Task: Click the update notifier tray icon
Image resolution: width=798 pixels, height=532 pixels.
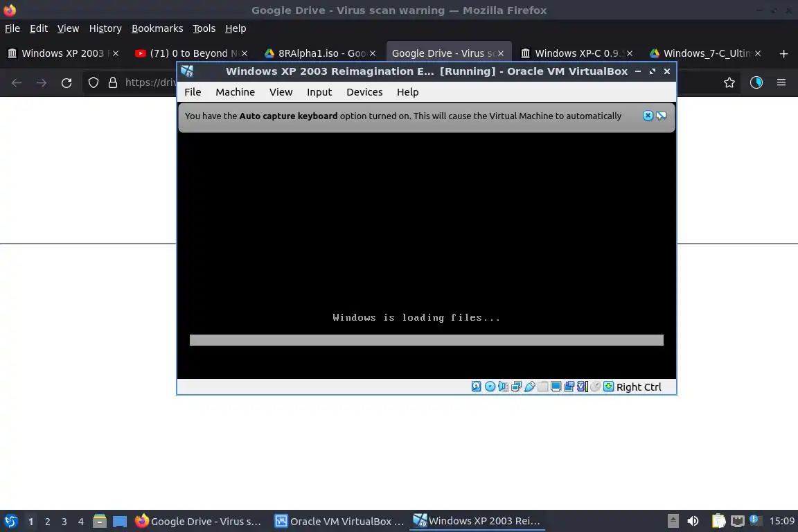Action: (755, 520)
